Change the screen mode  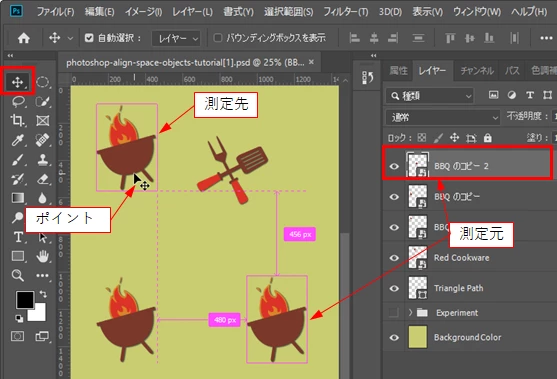(43, 336)
